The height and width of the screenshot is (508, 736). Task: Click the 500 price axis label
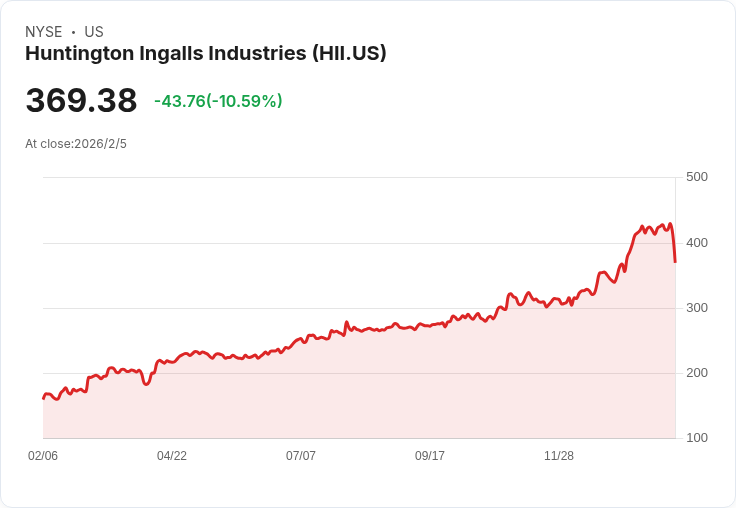coord(697,177)
